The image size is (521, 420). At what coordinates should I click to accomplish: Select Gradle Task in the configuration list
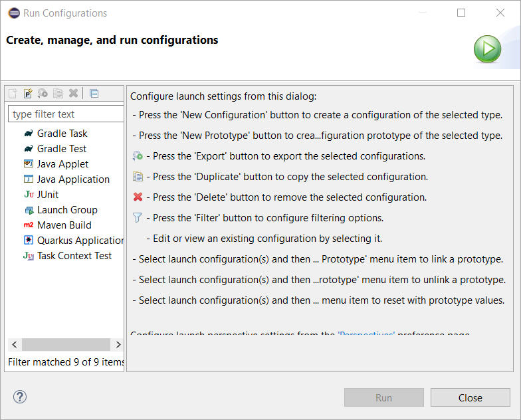click(x=62, y=134)
